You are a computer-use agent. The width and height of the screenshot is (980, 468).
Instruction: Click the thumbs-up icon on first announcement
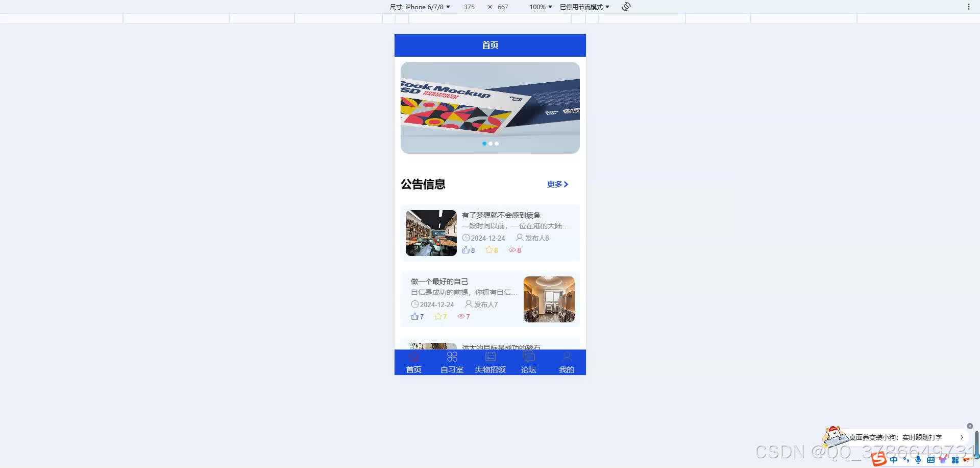(465, 250)
